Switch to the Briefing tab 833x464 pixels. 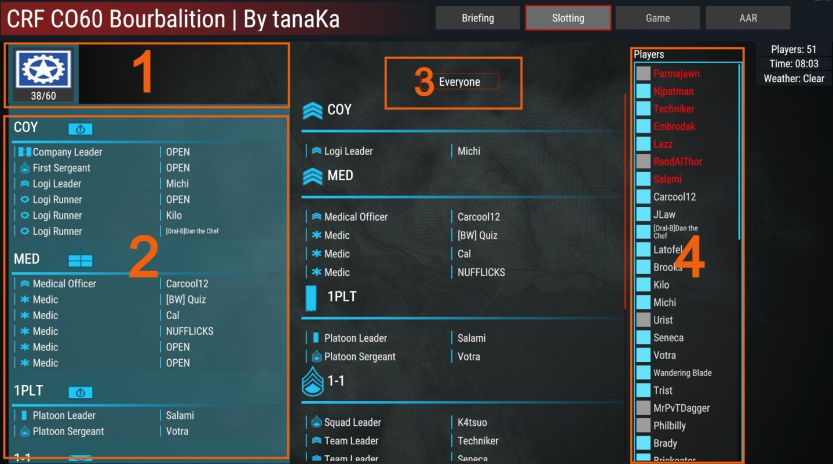click(x=477, y=18)
